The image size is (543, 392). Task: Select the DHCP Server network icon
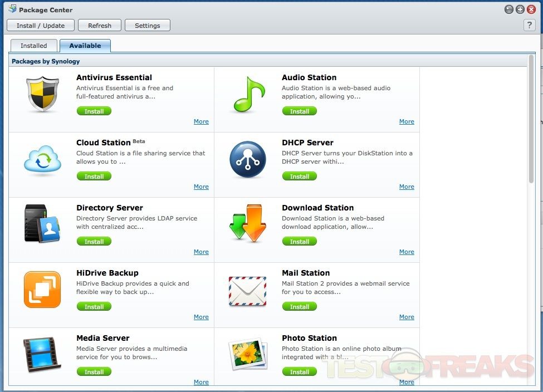pos(248,160)
